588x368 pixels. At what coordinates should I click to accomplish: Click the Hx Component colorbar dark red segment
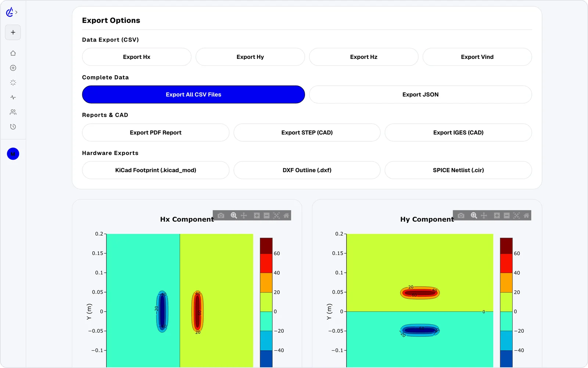(266, 245)
